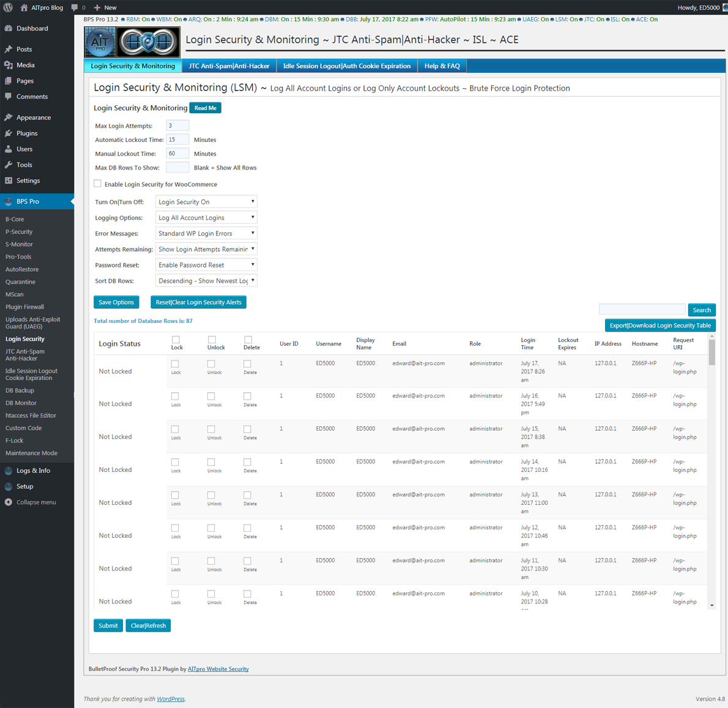Click the Submit button
The width and height of the screenshot is (728, 708).
coord(108,626)
